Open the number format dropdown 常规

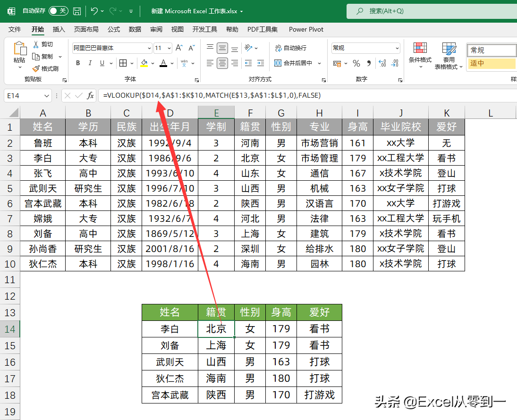click(x=397, y=48)
